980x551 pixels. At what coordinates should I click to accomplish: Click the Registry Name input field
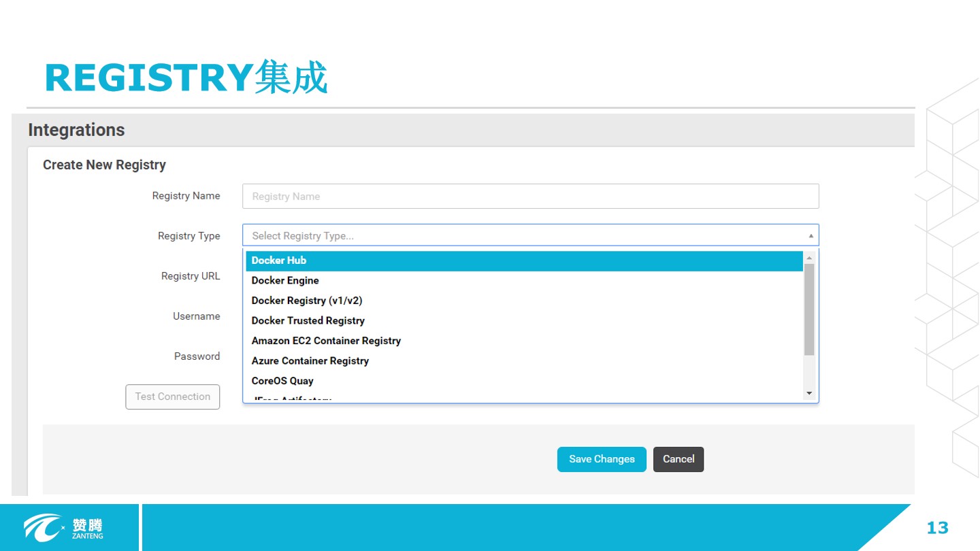click(530, 196)
